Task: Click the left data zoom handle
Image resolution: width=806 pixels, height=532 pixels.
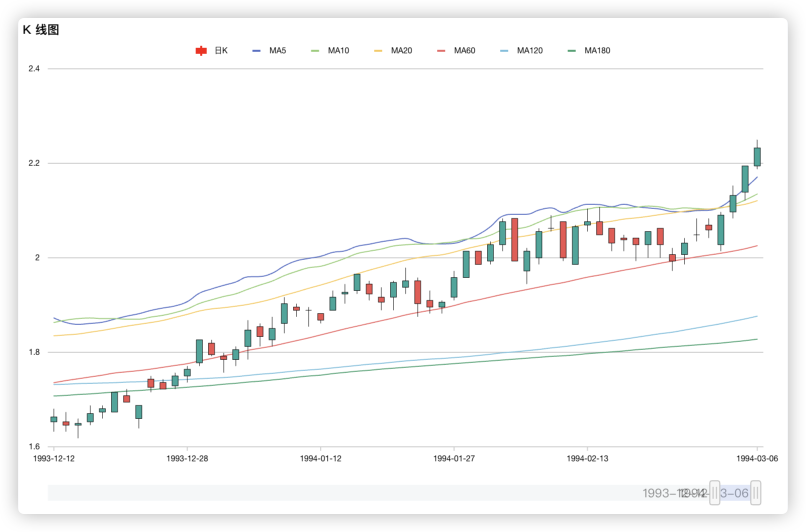Action: (x=714, y=493)
